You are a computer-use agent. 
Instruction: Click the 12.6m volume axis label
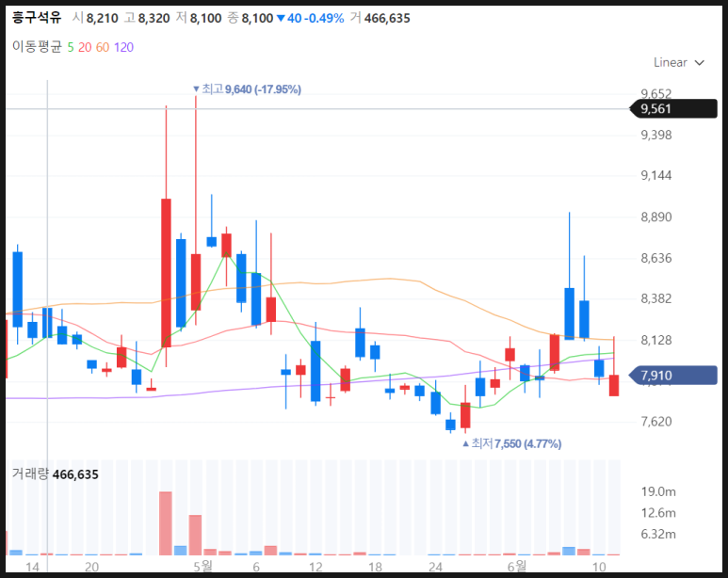[658, 513]
